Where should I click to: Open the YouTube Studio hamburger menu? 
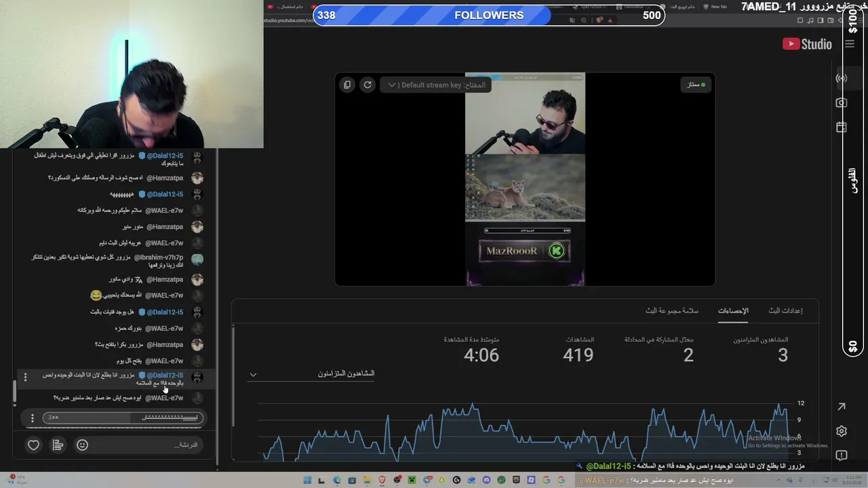[850, 44]
